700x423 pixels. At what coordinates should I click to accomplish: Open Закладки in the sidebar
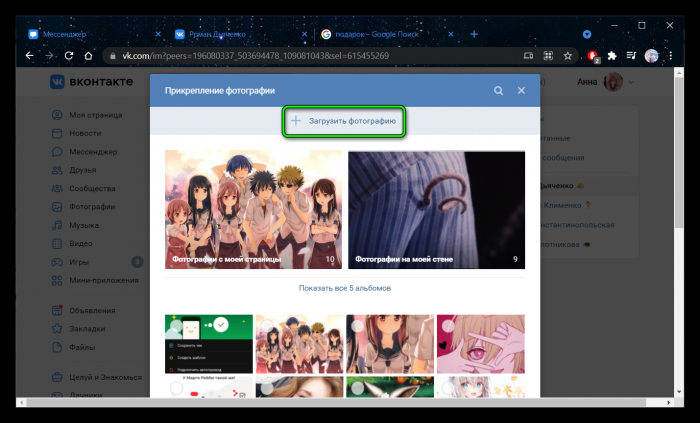click(x=79, y=329)
